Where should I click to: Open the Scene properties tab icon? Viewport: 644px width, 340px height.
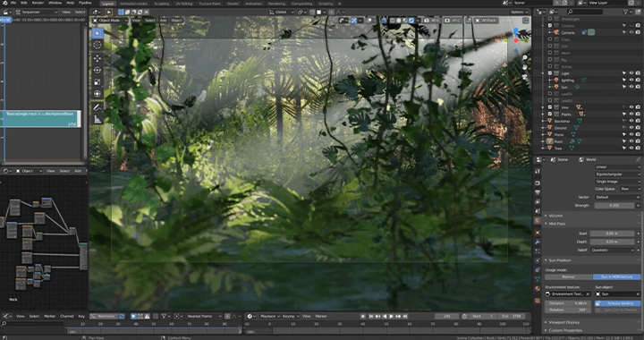point(538,211)
